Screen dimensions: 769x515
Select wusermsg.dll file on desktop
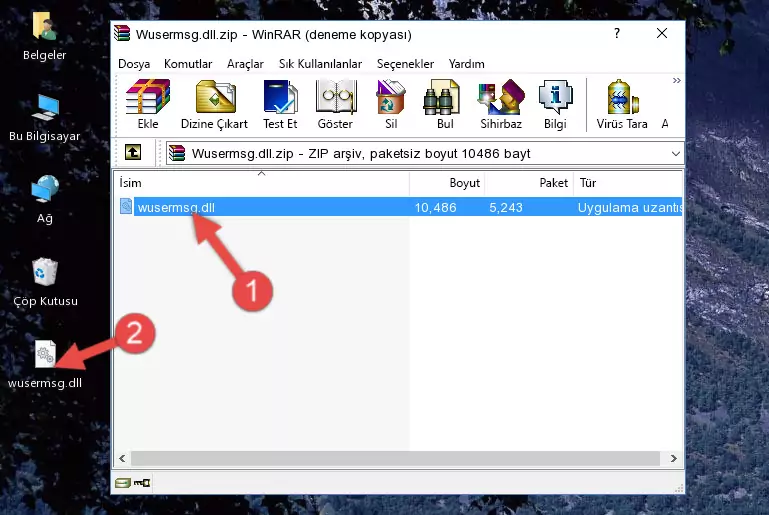(45, 365)
